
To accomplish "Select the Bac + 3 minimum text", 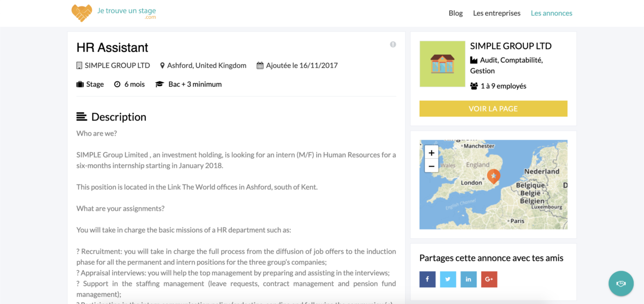I will pyautogui.click(x=195, y=84).
